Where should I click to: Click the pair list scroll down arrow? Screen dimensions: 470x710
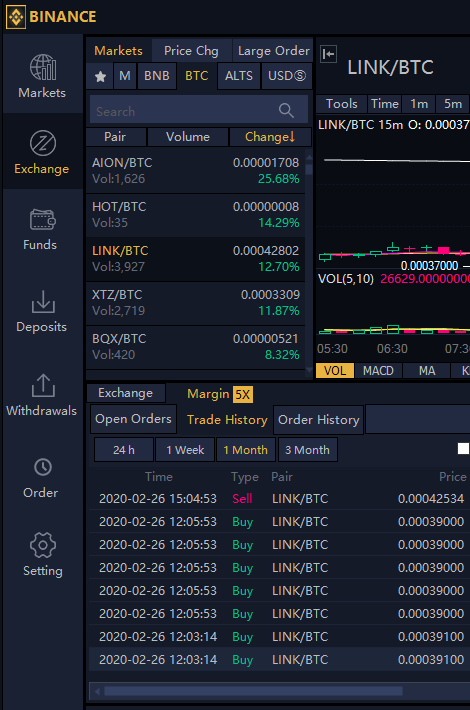point(309,370)
